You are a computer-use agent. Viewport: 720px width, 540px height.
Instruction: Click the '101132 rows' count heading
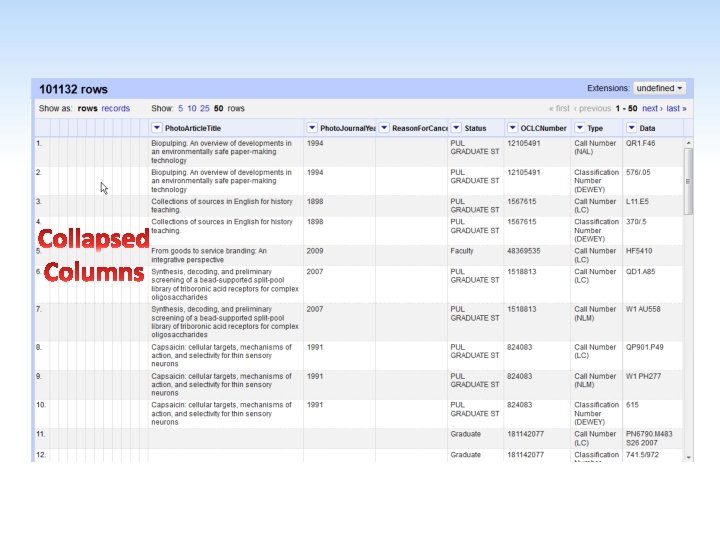click(x=73, y=89)
